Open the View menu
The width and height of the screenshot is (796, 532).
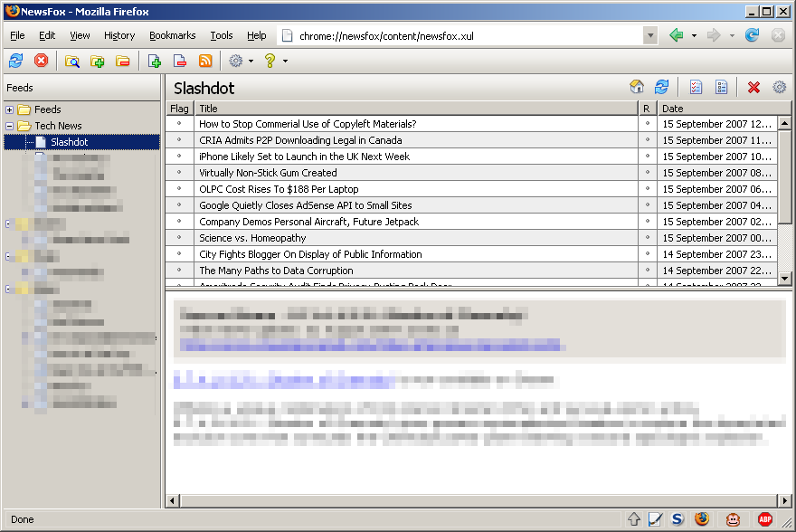80,35
